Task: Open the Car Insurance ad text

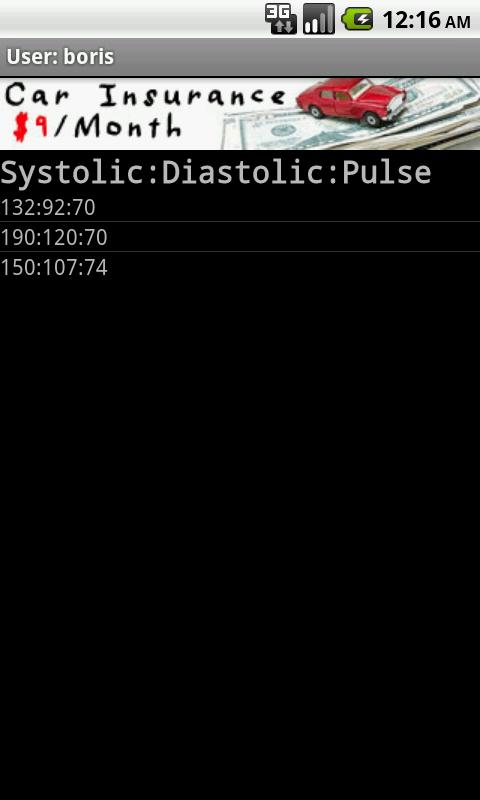Action: [x=145, y=96]
